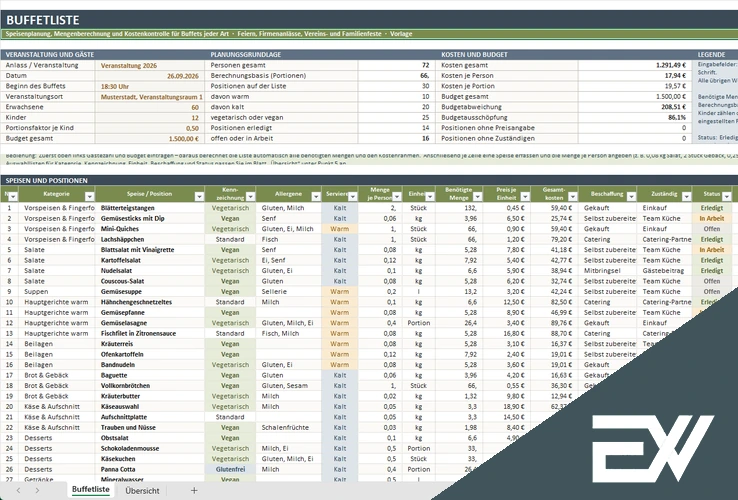Select the 12,50 € price in Hähnchengeschnetzeltes row
The image size is (738, 500).
pos(506,302)
